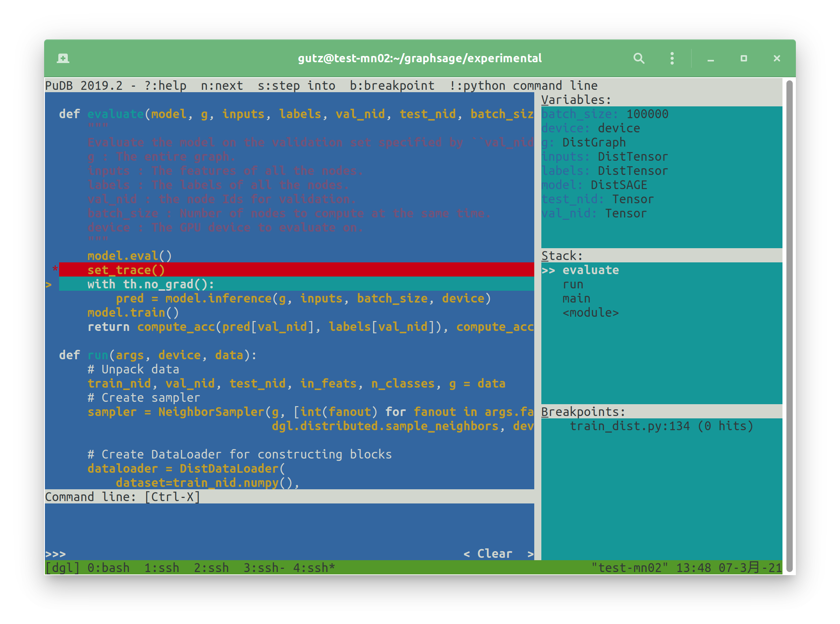
Task: Click 's:step into' in the header
Action: 296,85
